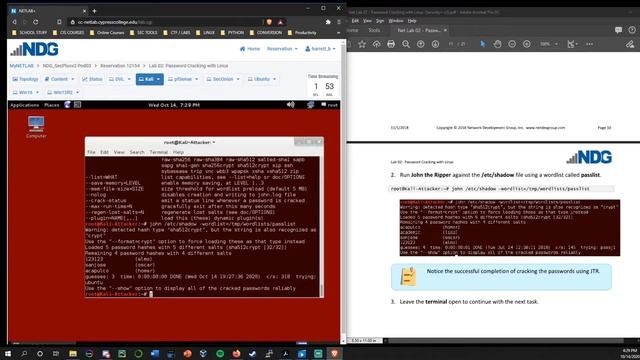Image resolution: width=640 pixels, height=360 pixels.
Task: Open the Acrobat comment bubble icon
Action: click(618, 30)
